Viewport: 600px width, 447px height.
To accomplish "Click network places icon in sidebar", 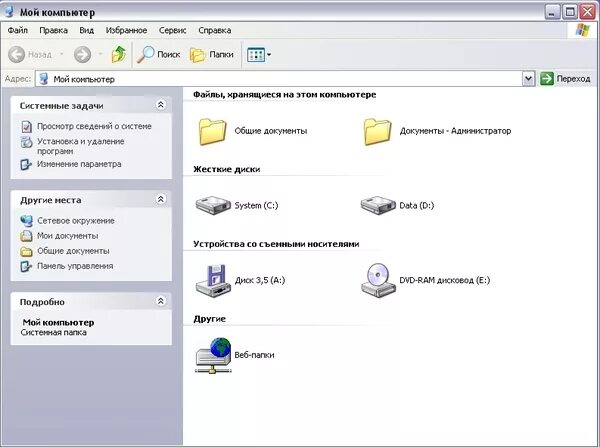I will click(26, 221).
